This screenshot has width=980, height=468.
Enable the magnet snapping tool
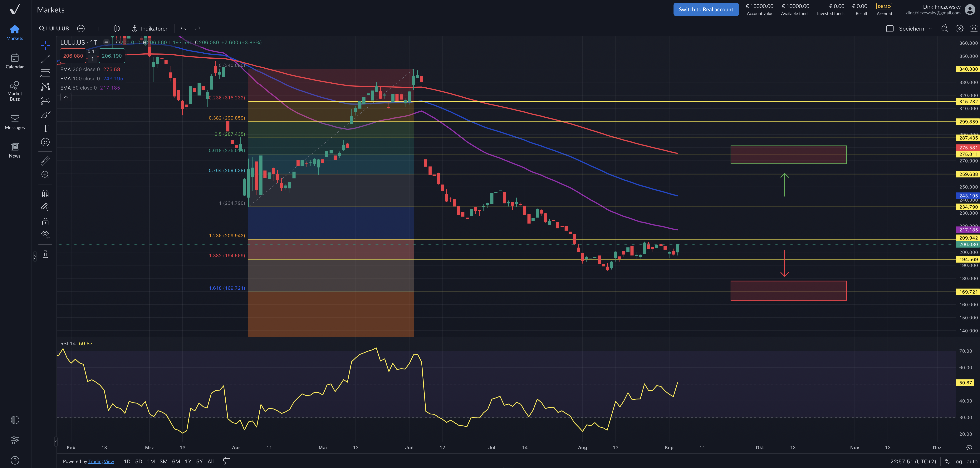click(x=45, y=193)
